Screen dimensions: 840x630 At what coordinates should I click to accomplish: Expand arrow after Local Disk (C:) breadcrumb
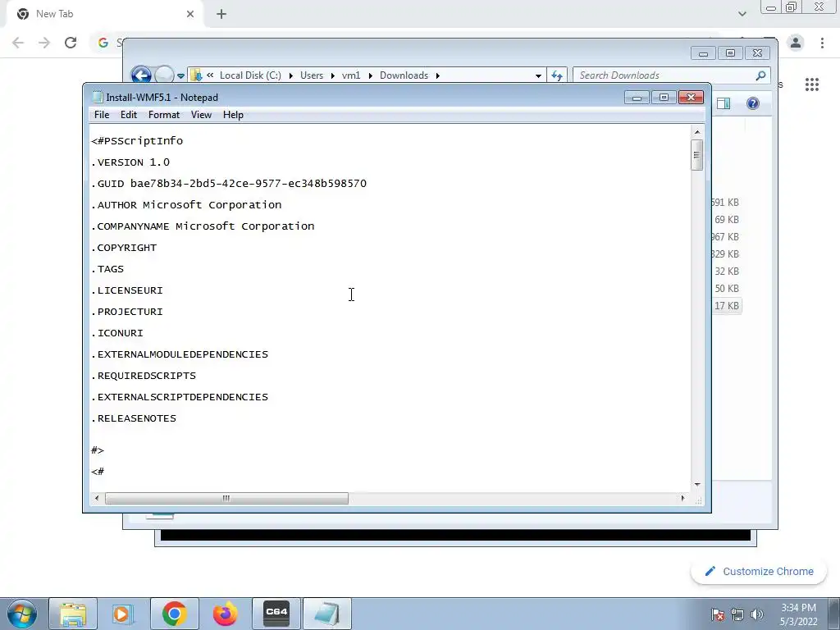click(x=291, y=75)
